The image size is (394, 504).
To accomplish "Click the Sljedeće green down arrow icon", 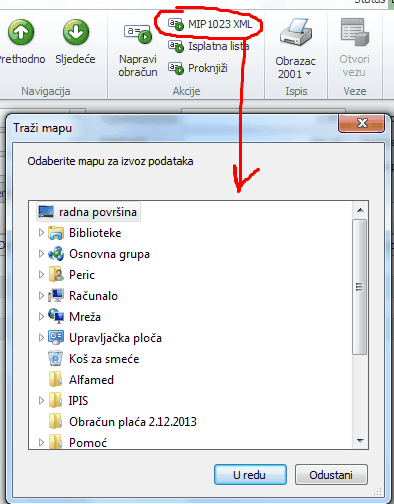I will [76, 32].
